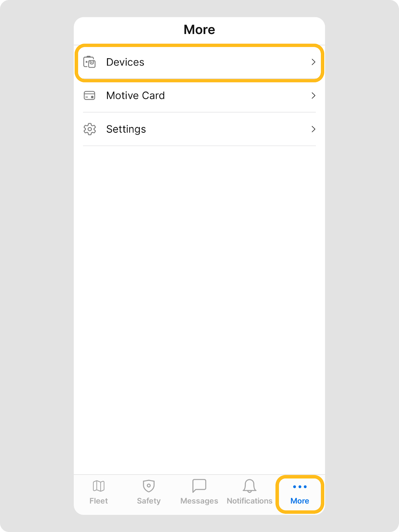399x532 pixels.
Task: Go to the Messages tab label
Action: pyautogui.click(x=199, y=501)
